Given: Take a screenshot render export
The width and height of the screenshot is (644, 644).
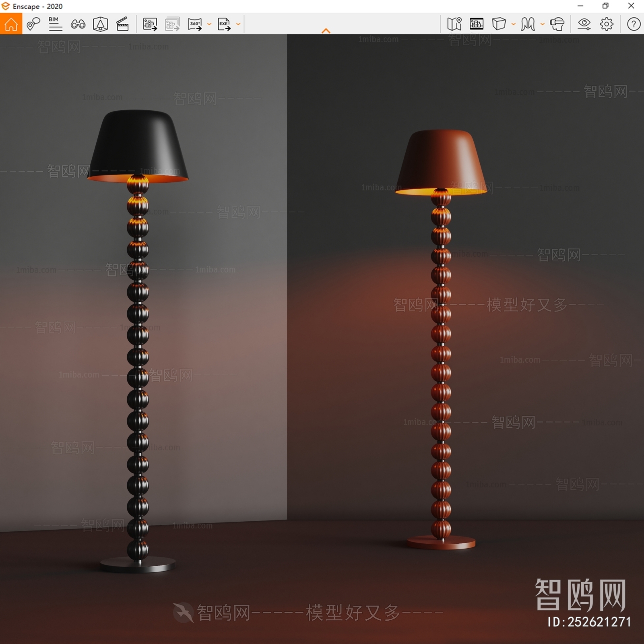Looking at the screenshot, I should tap(150, 24).
